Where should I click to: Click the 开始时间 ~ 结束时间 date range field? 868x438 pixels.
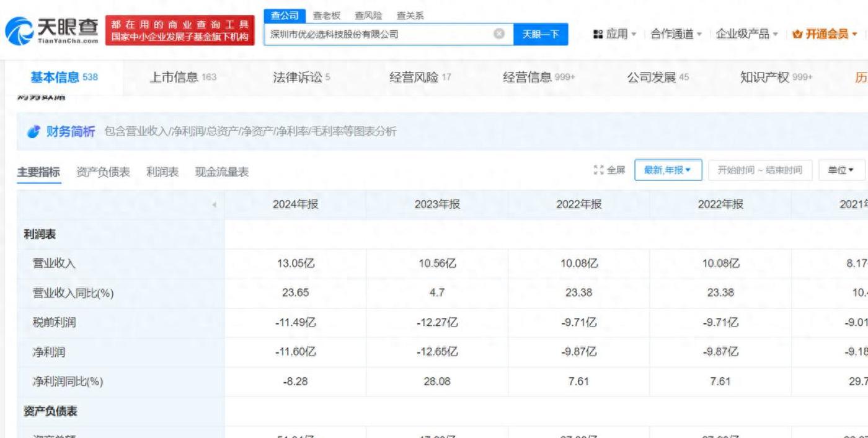(x=759, y=170)
